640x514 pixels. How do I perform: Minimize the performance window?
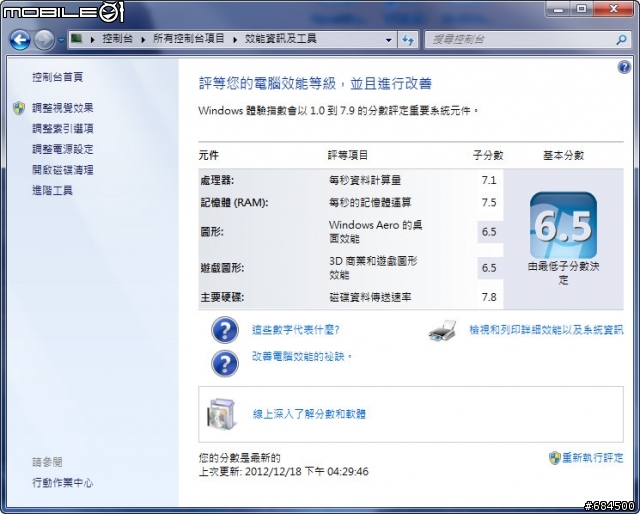(x=558, y=9)
